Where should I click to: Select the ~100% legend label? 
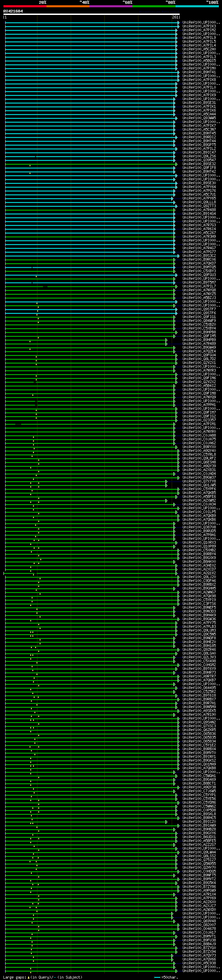tap(213, 2)
